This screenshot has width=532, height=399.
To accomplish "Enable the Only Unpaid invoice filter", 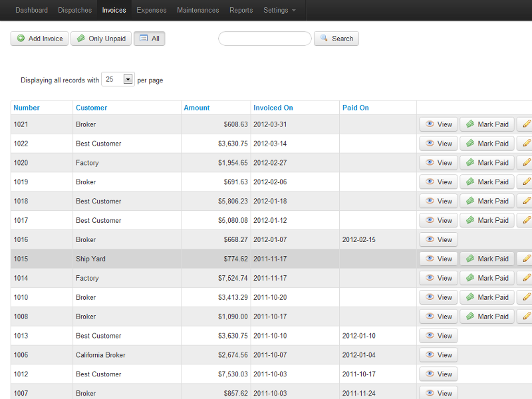I will coord(100,39).
